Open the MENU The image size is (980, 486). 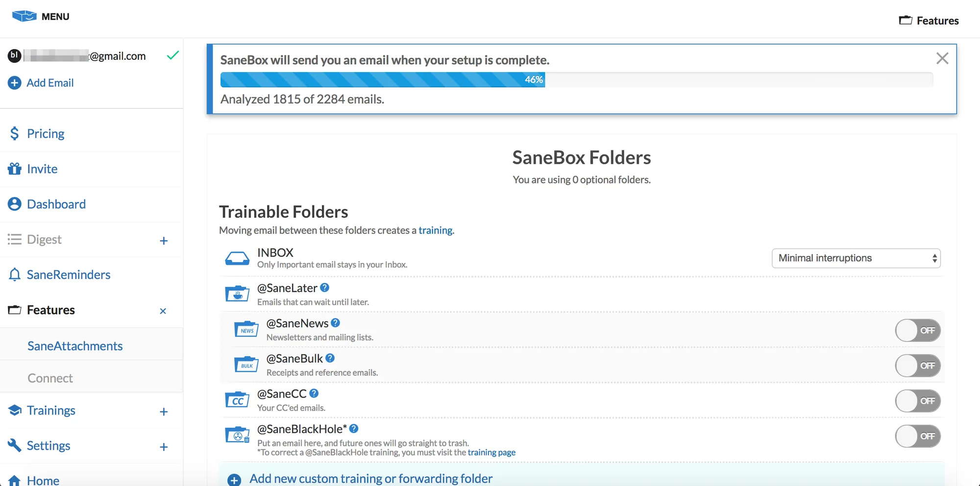point(55,17)
